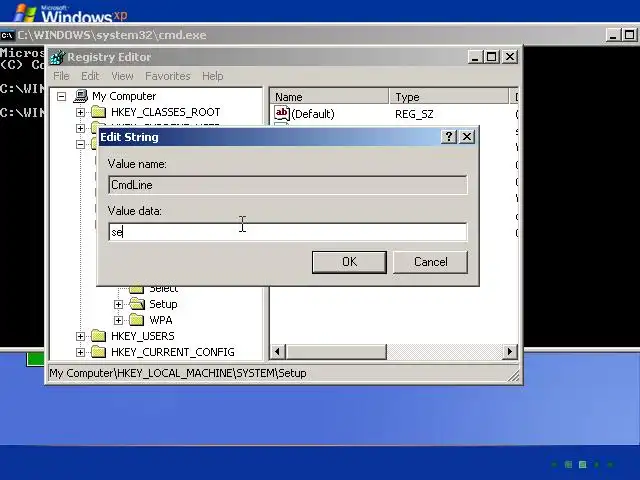The image size is (640, 480).
Task: Expand the HKEY_CURRENT_CONFIG node
Action: pos(80,352)
